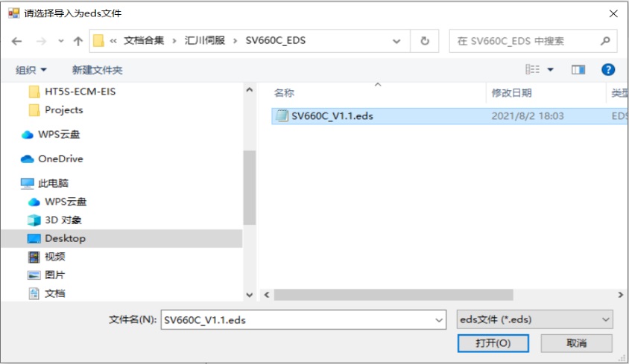
Task: Open the help question mark icon
Action: 608,69
